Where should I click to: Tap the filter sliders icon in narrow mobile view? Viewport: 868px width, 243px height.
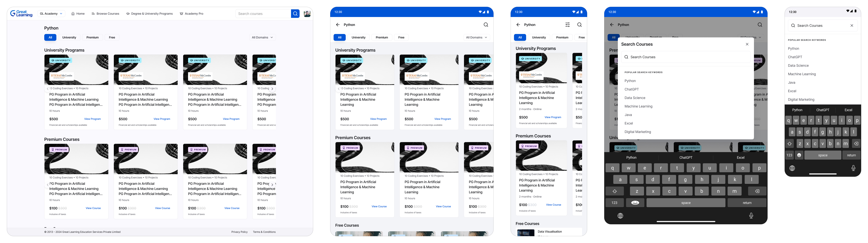pos(567,25)
